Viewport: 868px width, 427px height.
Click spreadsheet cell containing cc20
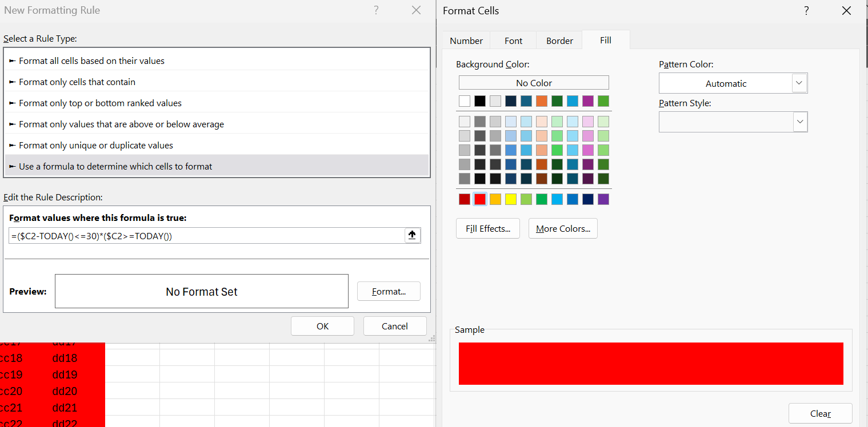tap(24, 391)
